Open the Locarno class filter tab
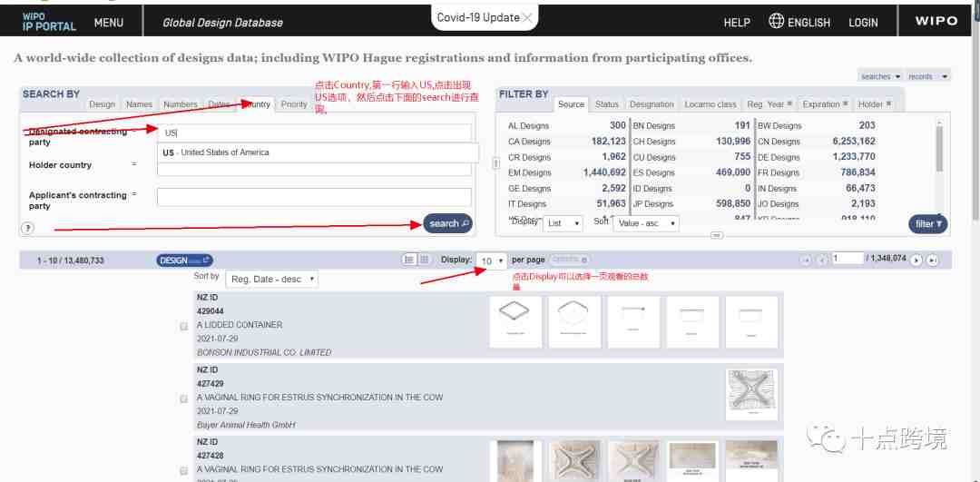The height and width of the screenshot is (482, 980). tap(710, 104)
